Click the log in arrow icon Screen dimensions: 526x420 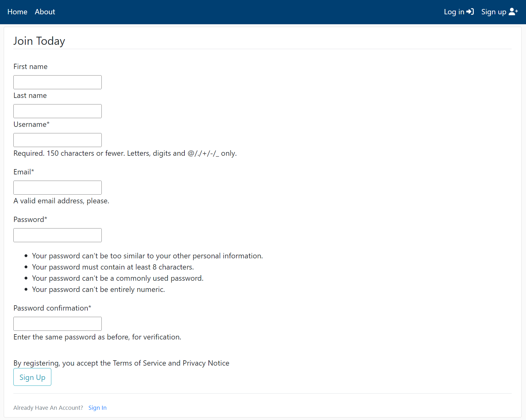(x=470, y=12)
